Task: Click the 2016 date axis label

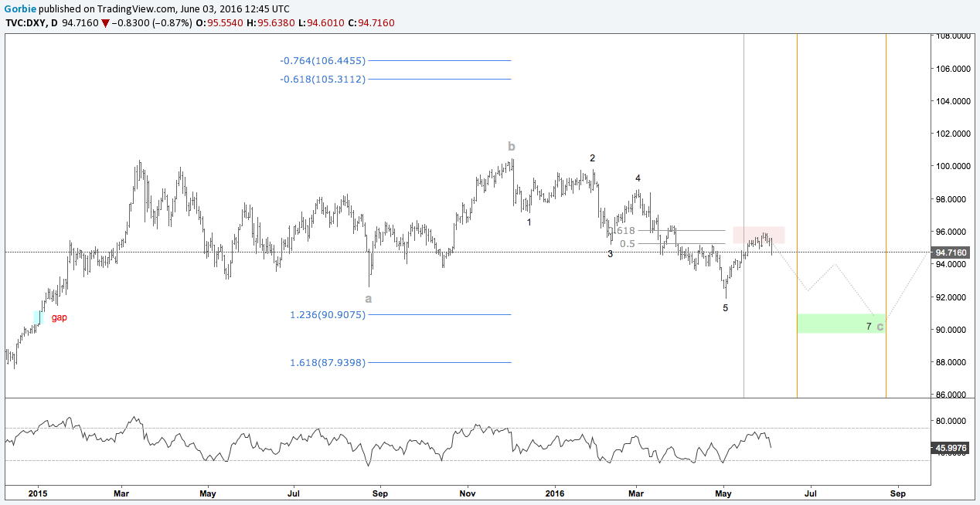Action: tap(553, 492)
